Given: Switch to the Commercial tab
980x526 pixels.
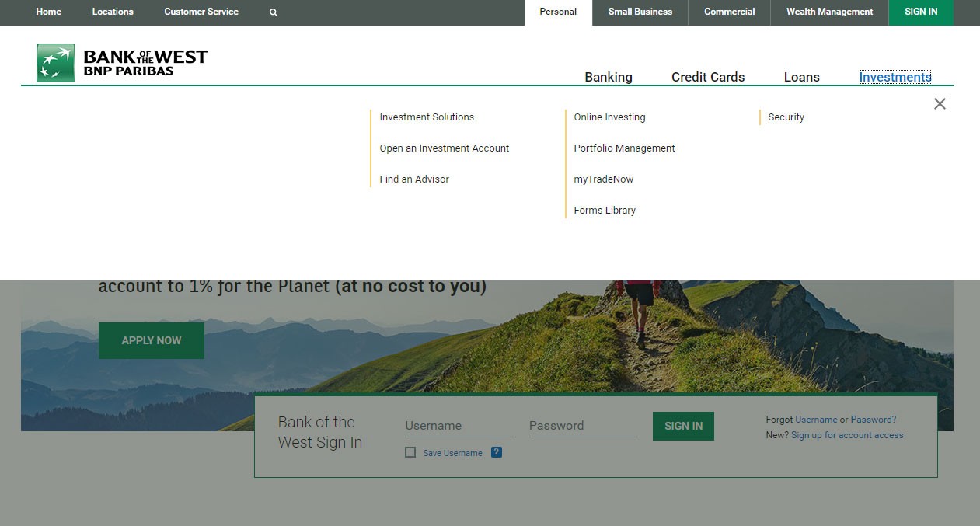Looking at the screenshot, I should tap(729, 12).
